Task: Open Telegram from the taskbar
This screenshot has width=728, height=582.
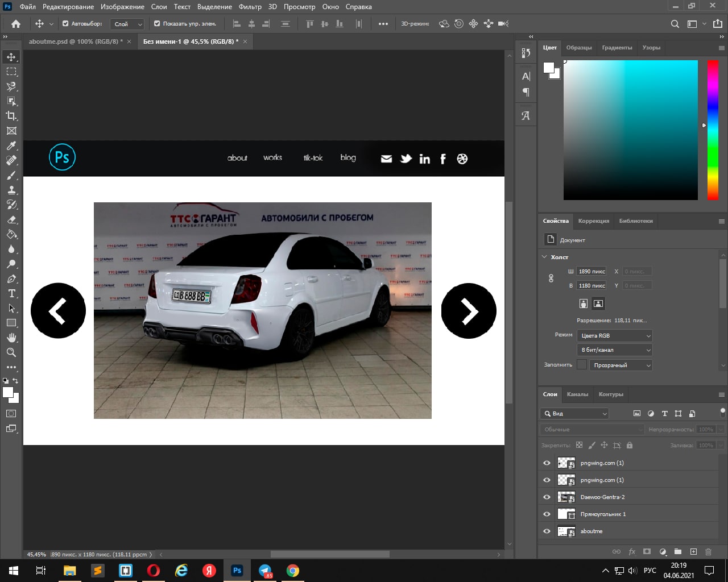Action: 265,571
